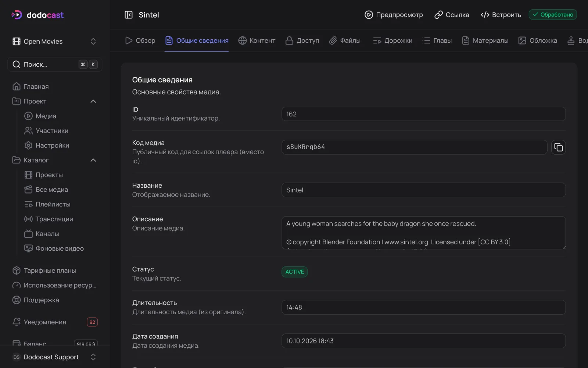The image size is (588, 368).
Task: Click the Поиск search field
Action: click(55, 64)
